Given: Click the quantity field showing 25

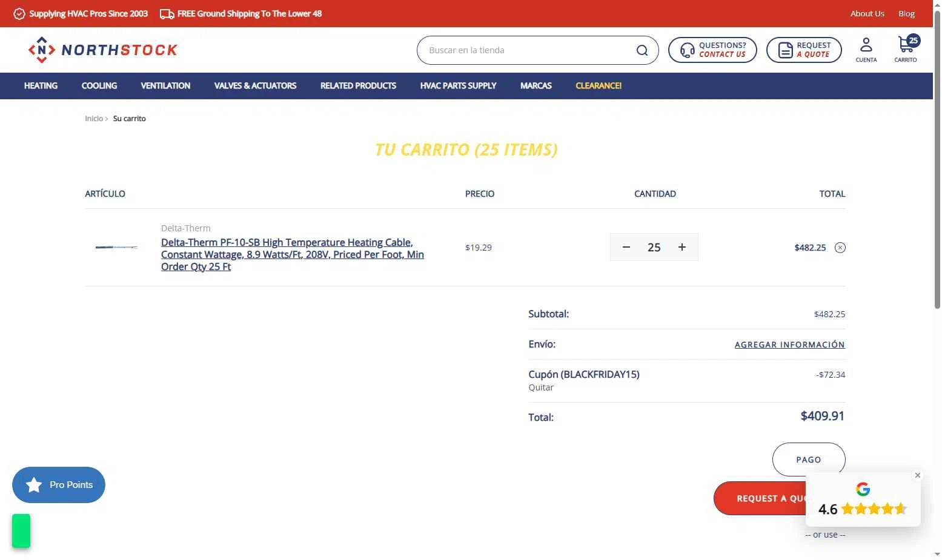Looking at the screenshot, I should [x=654, y=247].
